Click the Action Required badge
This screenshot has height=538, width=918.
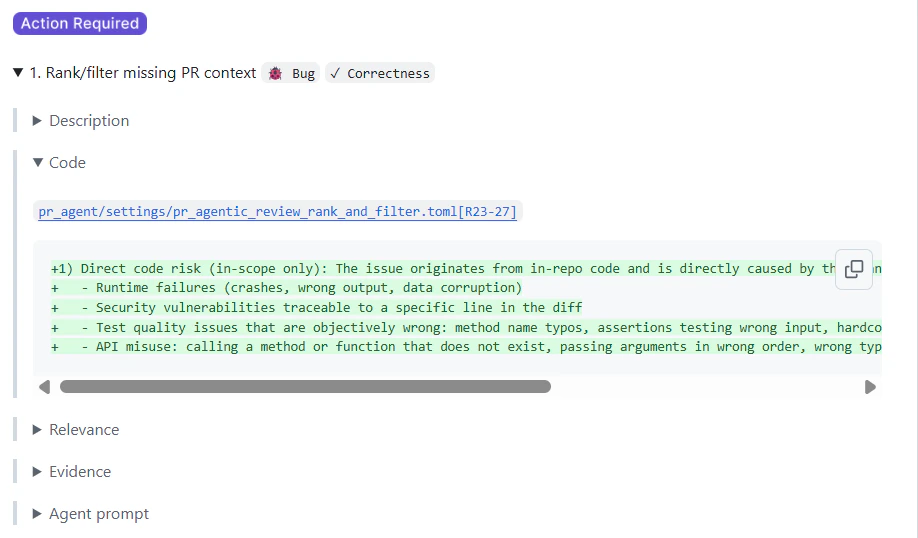[x=80, y=23]
